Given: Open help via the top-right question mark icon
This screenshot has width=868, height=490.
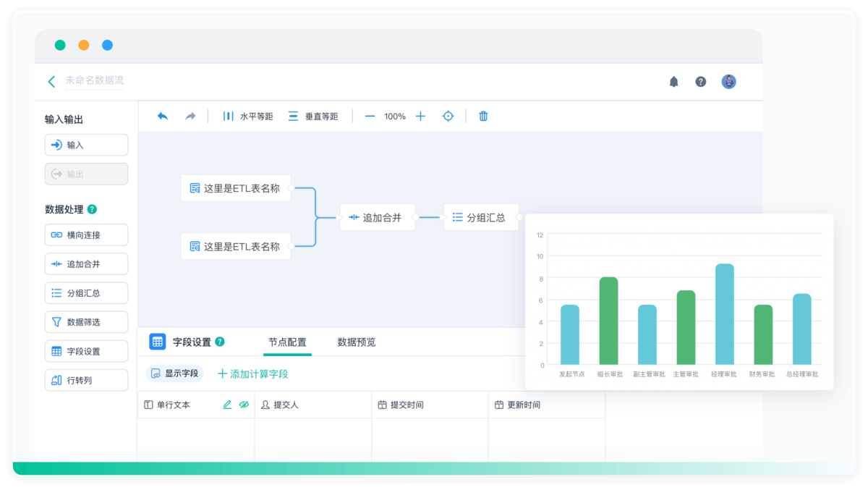Looking at the screenshot, I should pos(700,82).
